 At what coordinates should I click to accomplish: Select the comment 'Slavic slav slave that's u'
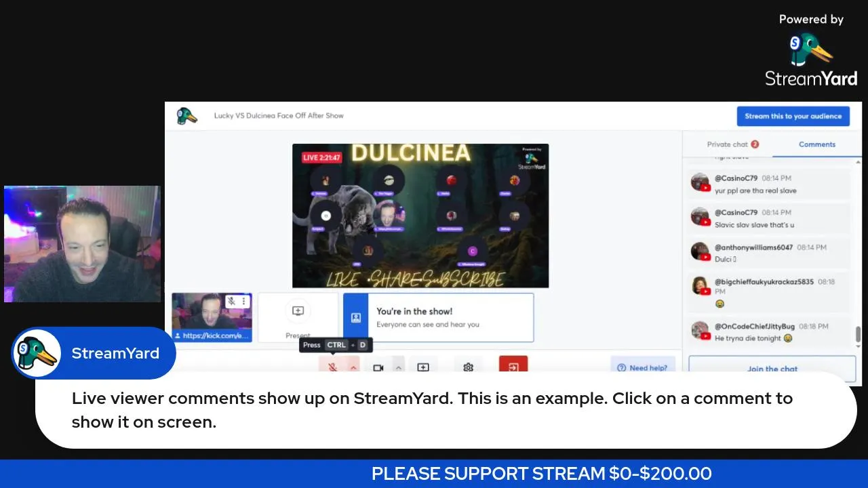pyautogui.click(x=769, y=218)
